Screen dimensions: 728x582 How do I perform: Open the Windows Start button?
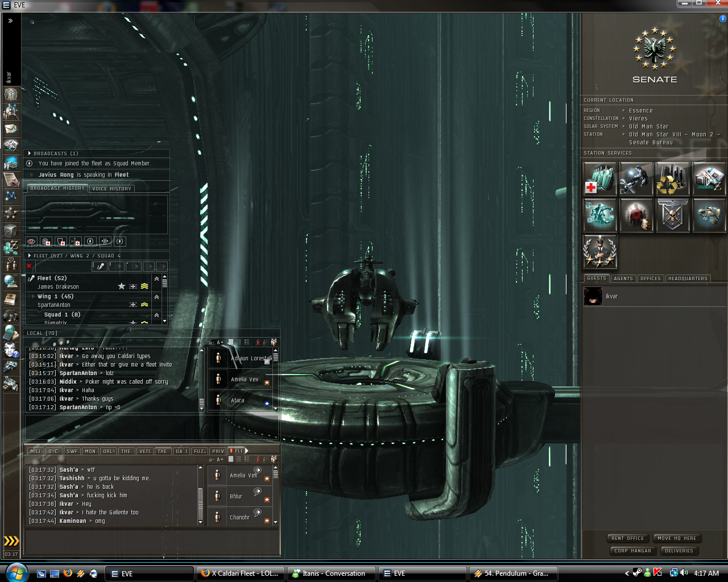pyautogui.click(x=16, y=573)
